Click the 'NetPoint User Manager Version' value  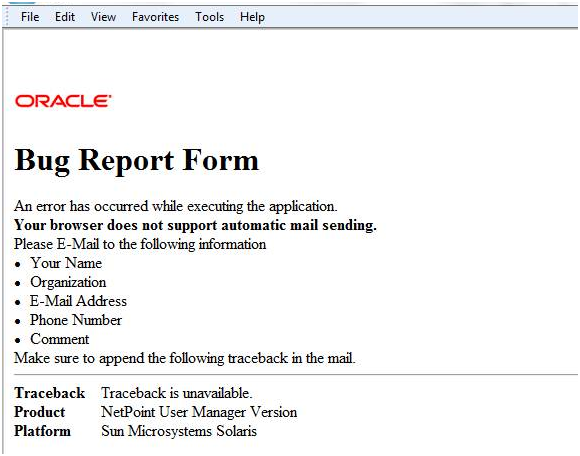(199, 412)
